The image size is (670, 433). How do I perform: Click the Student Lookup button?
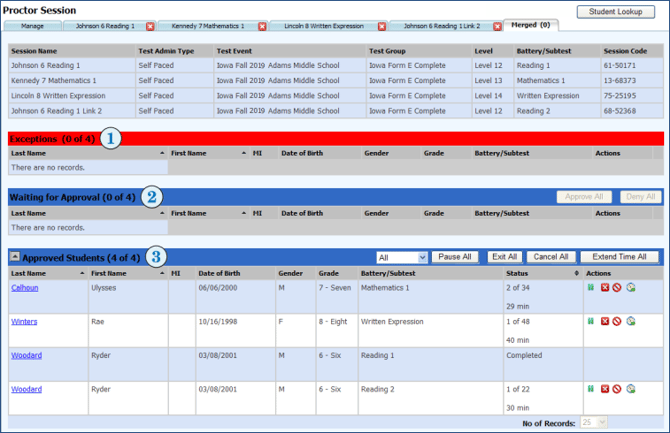pos(615,12)
